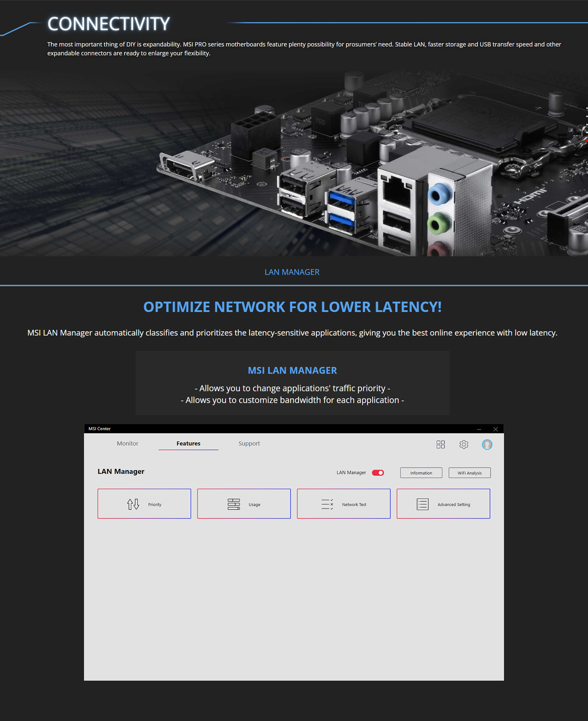
Task: Open the Priority card with arrows icon
Action: point(144,504)
